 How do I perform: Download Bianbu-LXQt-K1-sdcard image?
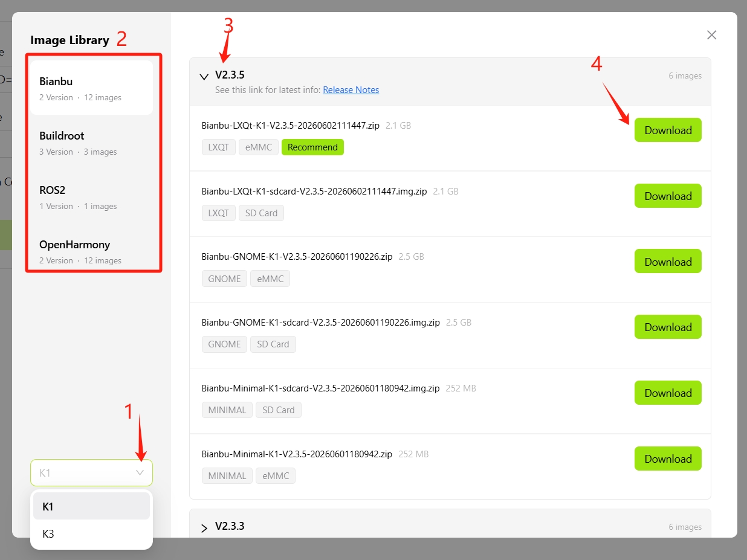[x=668, y=196]
